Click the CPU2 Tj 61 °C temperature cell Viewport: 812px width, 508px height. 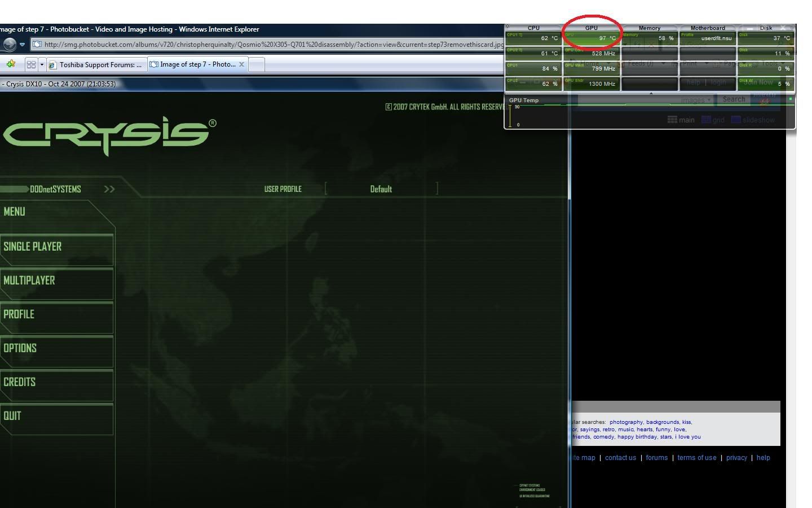(x=533, y=54)
